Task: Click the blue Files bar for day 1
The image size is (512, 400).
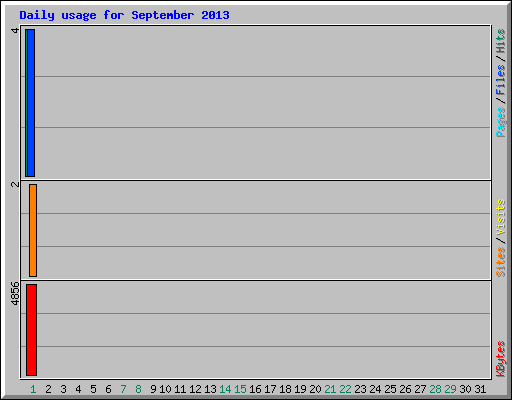Action: [31, 103]
